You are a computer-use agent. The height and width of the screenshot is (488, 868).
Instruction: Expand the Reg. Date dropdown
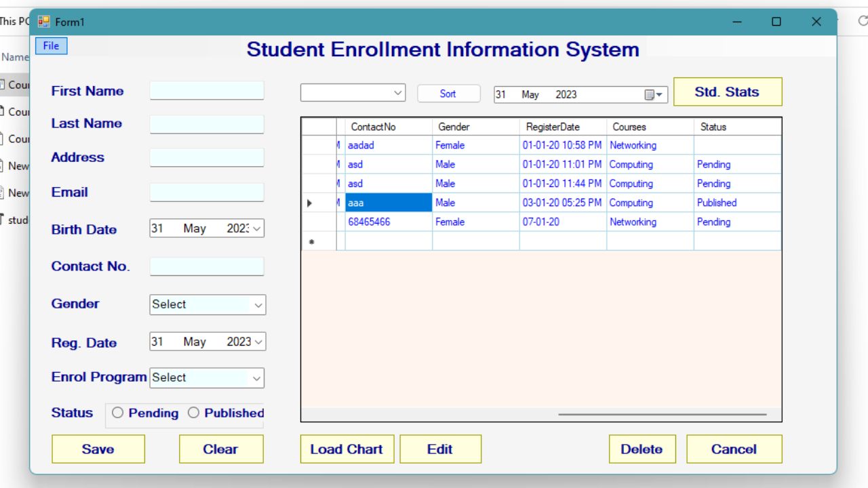(x=256, y=342)
